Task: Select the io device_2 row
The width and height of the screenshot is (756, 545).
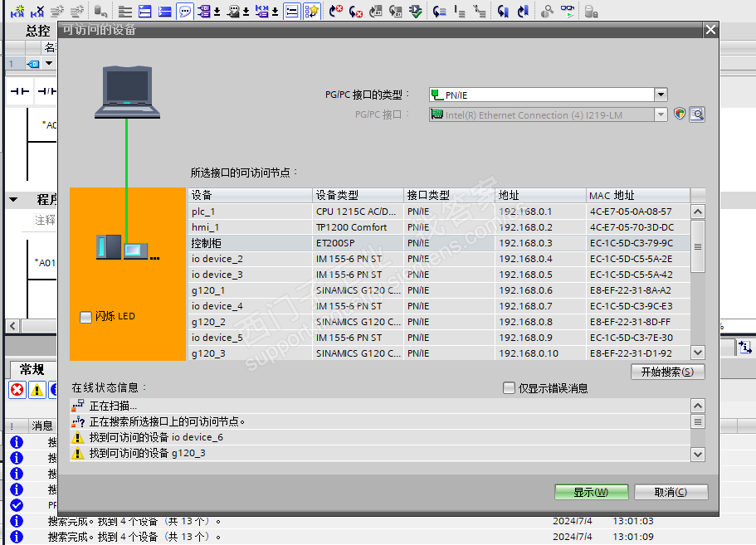Action: (439, 259)
